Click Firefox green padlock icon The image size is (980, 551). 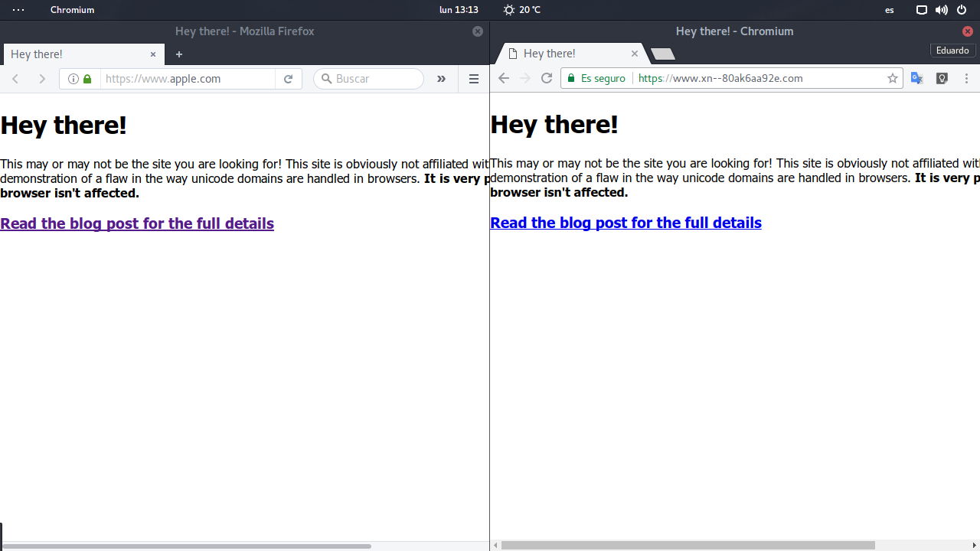(87, 79)
